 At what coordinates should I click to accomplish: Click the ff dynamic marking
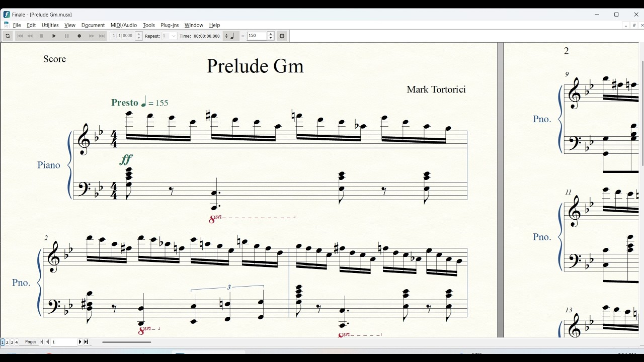point(126,160)
